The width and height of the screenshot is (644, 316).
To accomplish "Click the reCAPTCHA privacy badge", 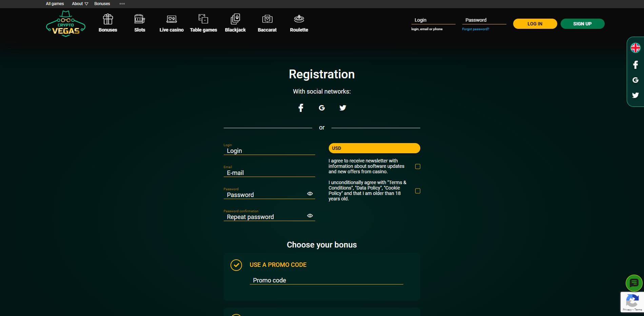I will pos(632,302).
